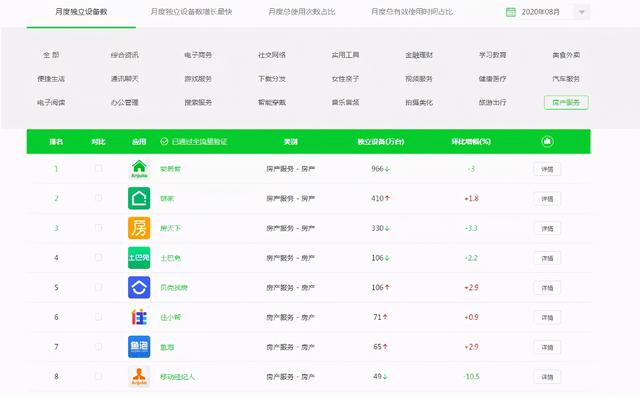The height and width of the screenshot is (397, 640).
Task: Switch to 月度独立设备数增长最快 tab
Action: pos(191,12)
